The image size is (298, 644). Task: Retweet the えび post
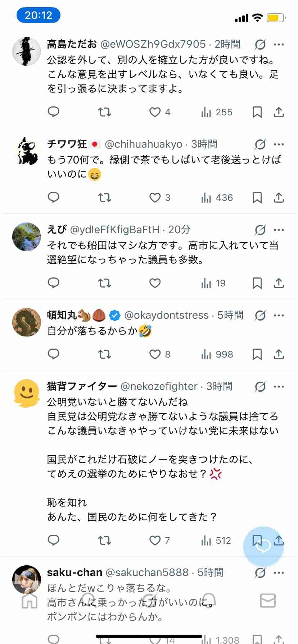coord(105,283)
